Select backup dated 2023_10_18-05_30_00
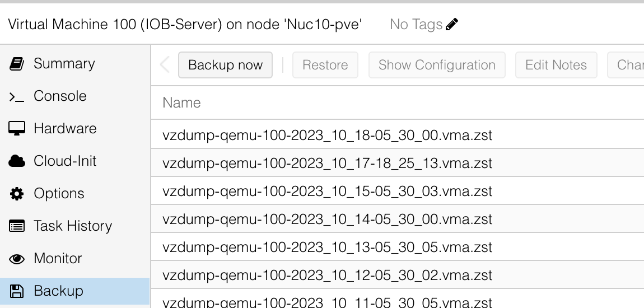The height and width of the screenshot is (308, 644). tap(398, 135)
